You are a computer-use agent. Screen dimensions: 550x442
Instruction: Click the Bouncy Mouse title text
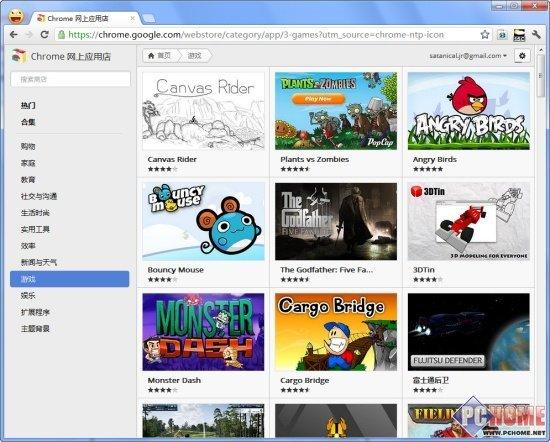(x=176, y=270)
